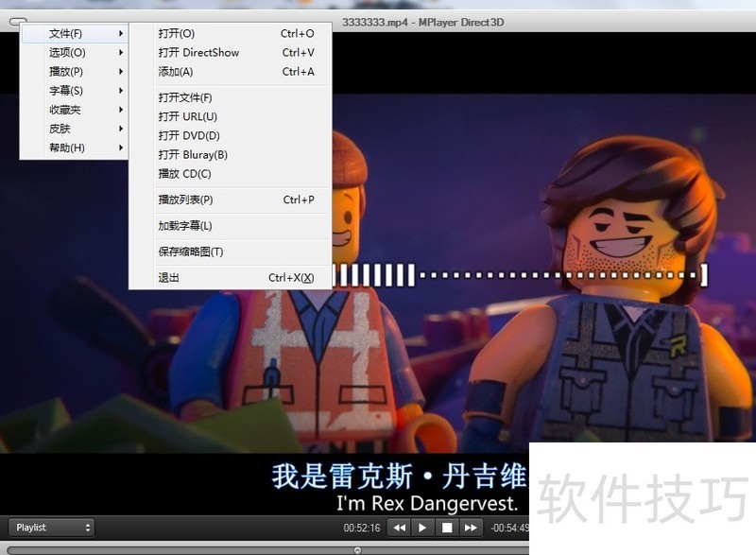Choose 打开(O) menu entry
The height and width of the screenshot is (555, 756).
pyautogui.click(x=231, y=34)
